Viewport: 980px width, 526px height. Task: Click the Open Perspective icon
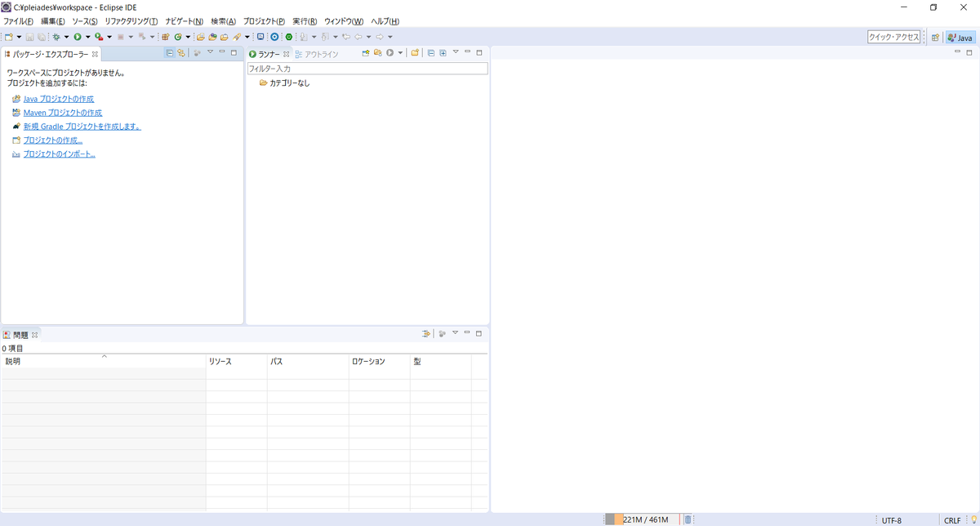pos(935,37)
